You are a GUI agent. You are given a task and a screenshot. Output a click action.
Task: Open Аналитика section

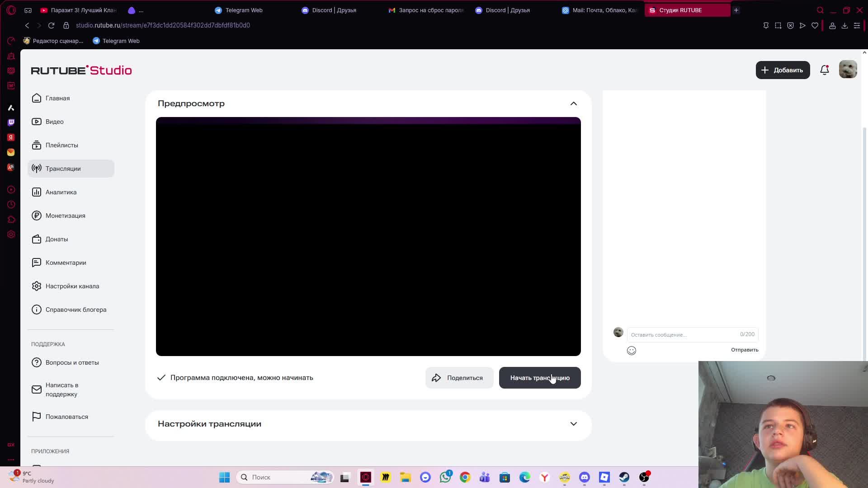(x=71, y=192)
